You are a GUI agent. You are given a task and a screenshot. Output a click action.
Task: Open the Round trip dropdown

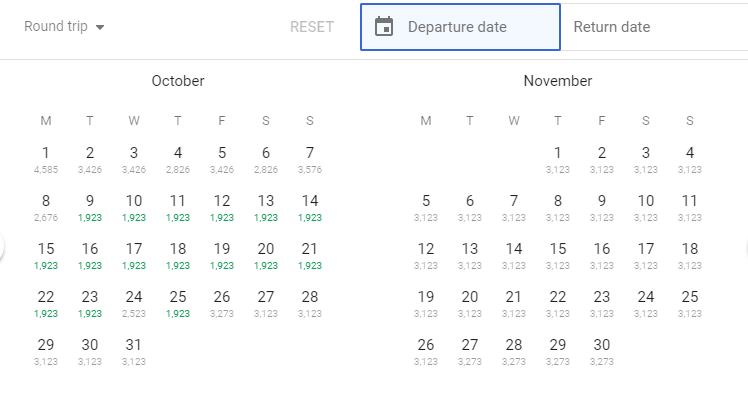pyautogui.click(x=65, y=27)
